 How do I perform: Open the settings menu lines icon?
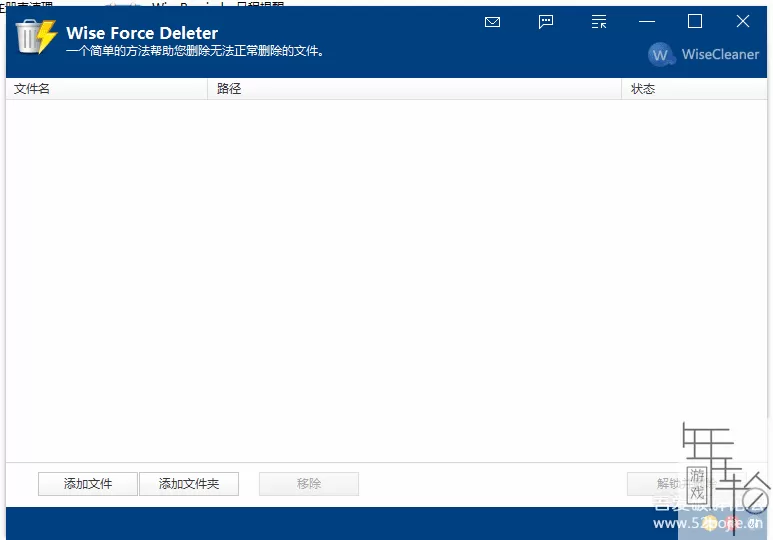(x=598, y=22)
